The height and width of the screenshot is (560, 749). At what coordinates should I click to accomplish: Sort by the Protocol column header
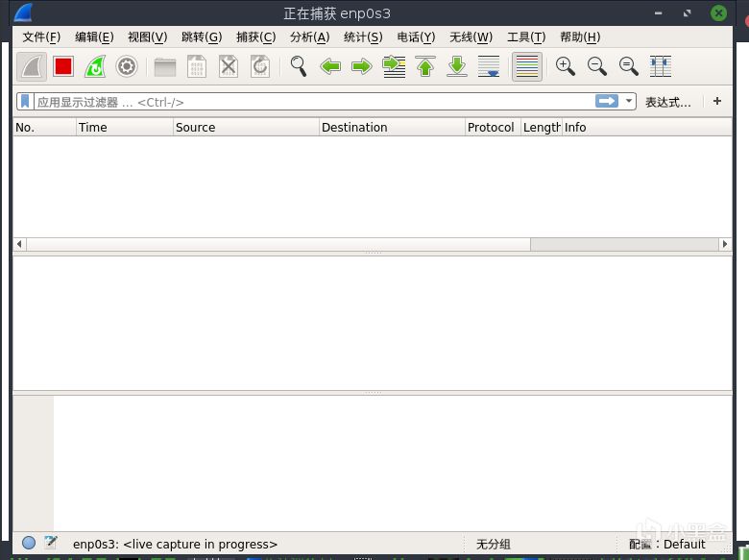(493, 127)
